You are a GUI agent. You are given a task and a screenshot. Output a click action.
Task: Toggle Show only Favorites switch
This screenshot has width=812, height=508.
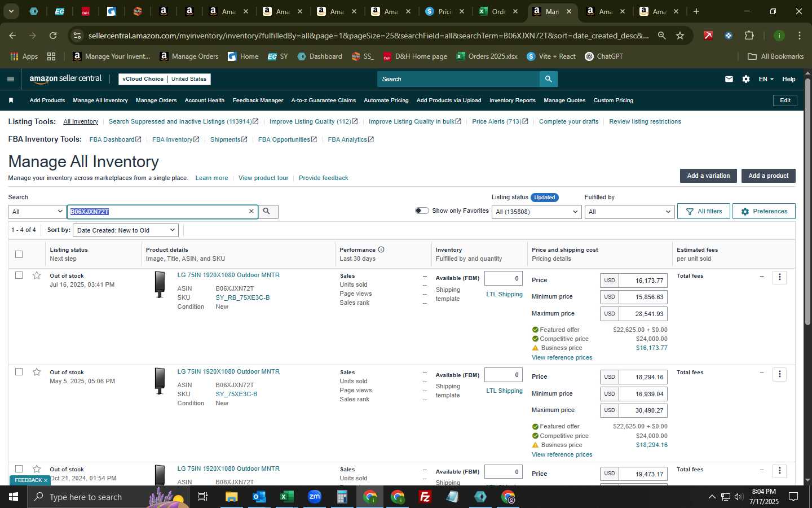coord(422,211)
